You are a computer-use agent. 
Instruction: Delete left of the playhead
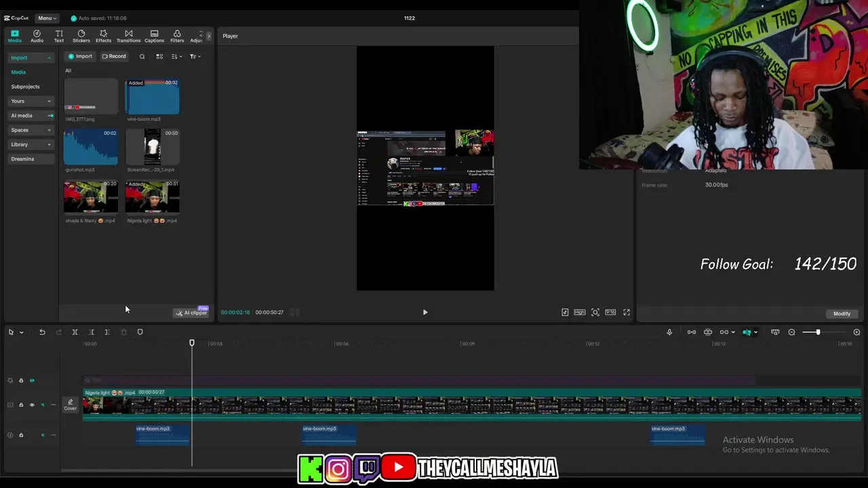[x=91, y=332]
